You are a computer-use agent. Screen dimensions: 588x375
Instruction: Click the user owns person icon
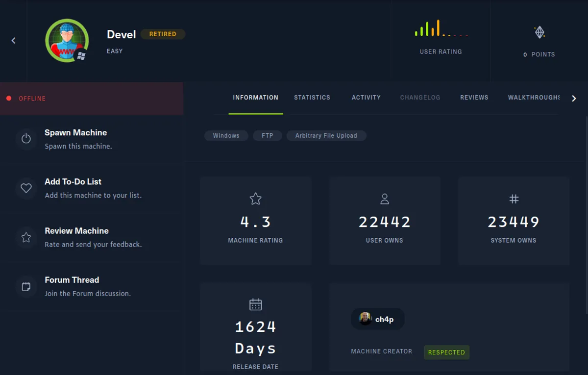coord(385,199)
